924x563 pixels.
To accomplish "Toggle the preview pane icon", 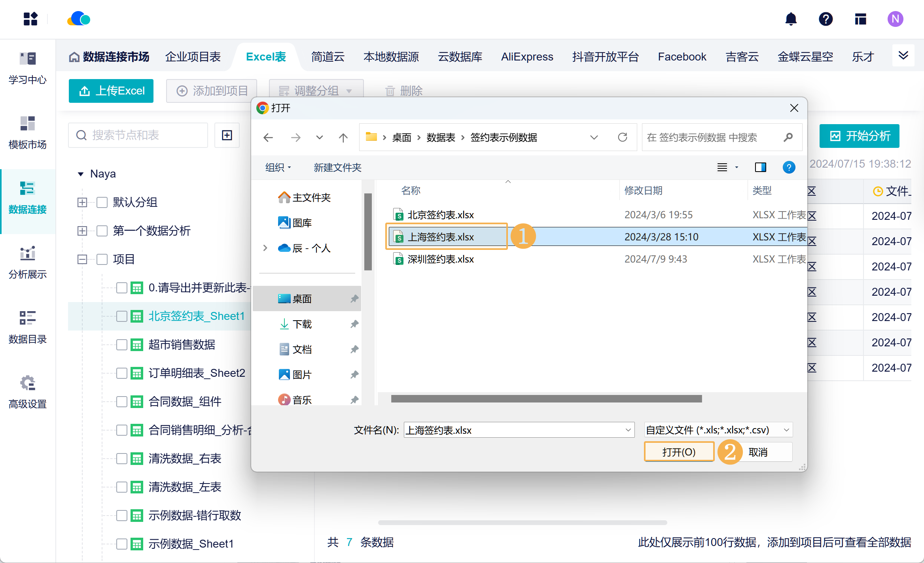I will point(760,167).
